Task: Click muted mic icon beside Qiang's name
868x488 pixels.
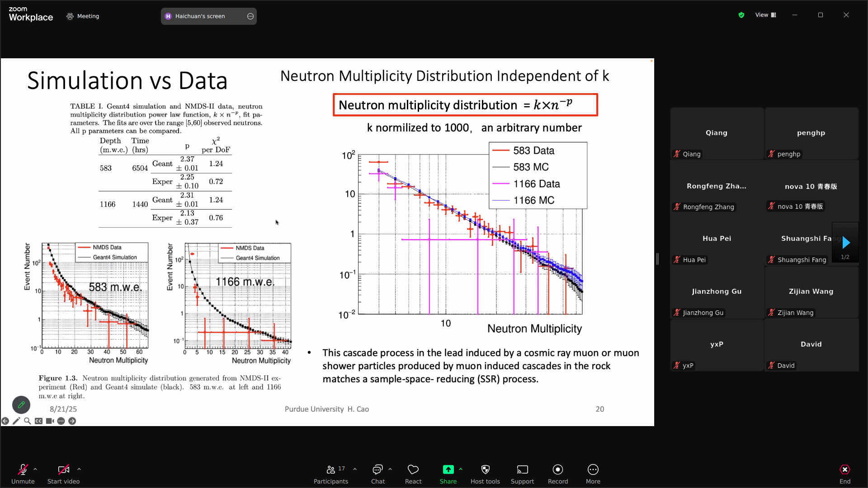Action: point(677,154)
